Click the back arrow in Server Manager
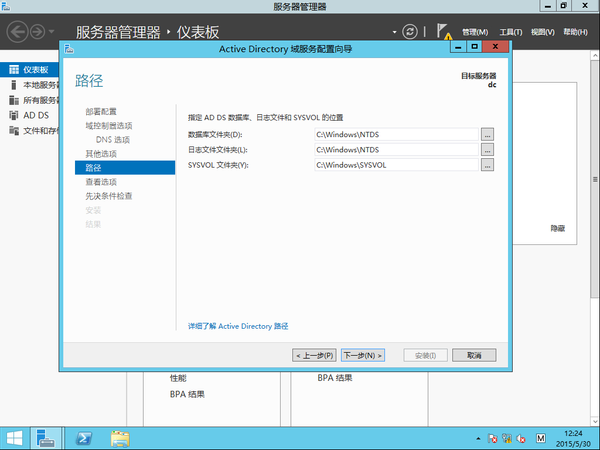Image resolution: width=600 pixels, height=450 pixels. pyautogui.click(x=17, y=32)
